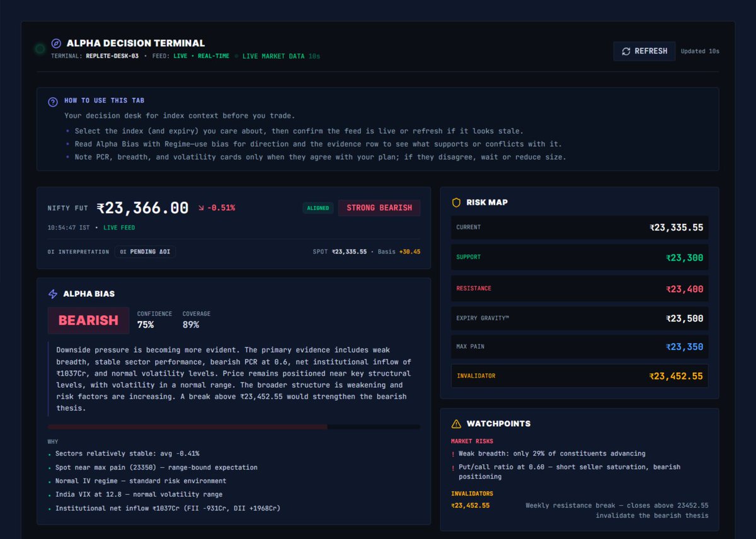Click the OI PENDING ΔOI chip
Viewport: 756px width, 539px height.
point(145,252)
